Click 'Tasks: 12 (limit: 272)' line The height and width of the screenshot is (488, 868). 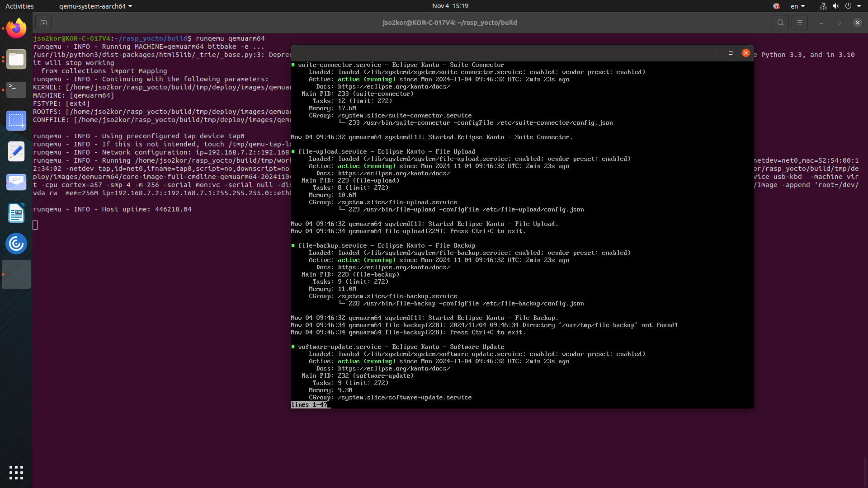[x=352, y=101]
